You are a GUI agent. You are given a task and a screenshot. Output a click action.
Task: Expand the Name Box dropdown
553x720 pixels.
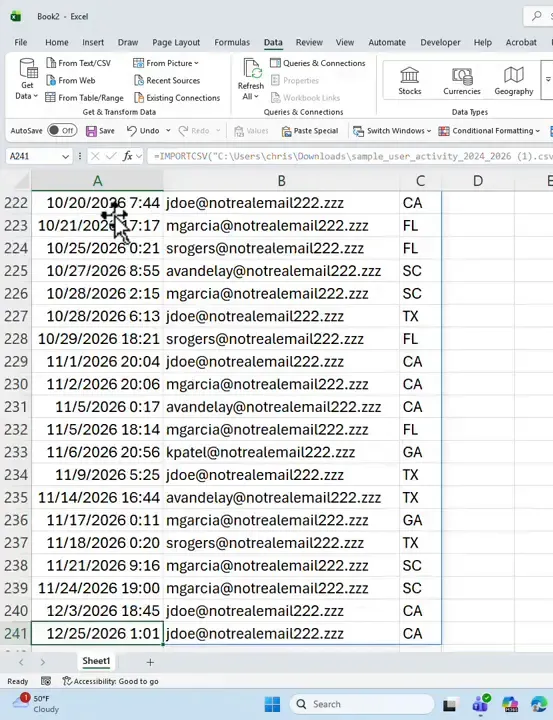pyautogui.click(x=66, y=157)
